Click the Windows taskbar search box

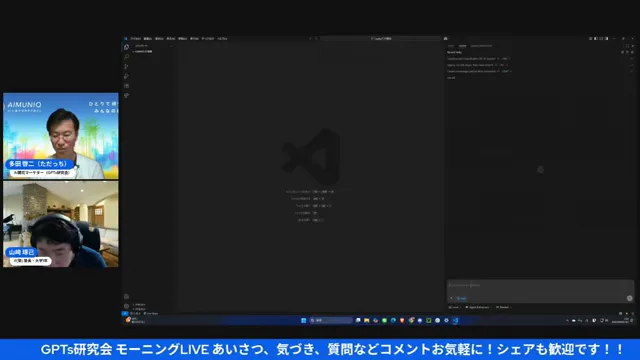click(331, 320)
